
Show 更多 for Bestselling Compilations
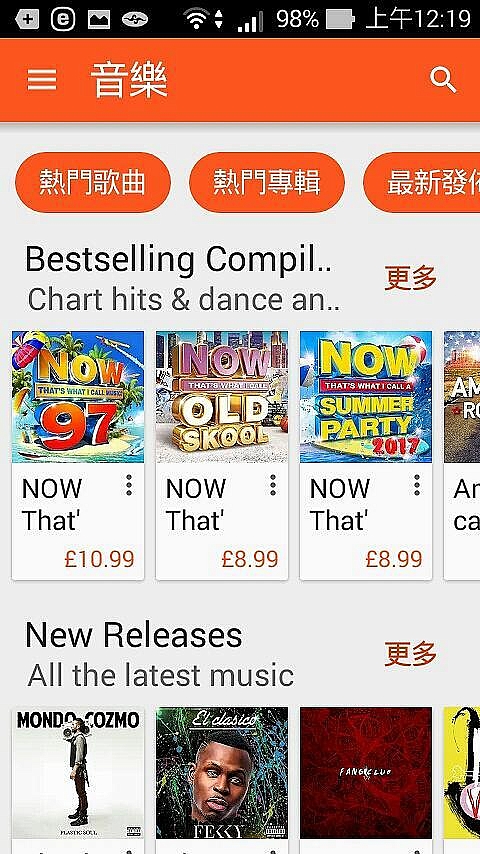[x=411, y=278]
